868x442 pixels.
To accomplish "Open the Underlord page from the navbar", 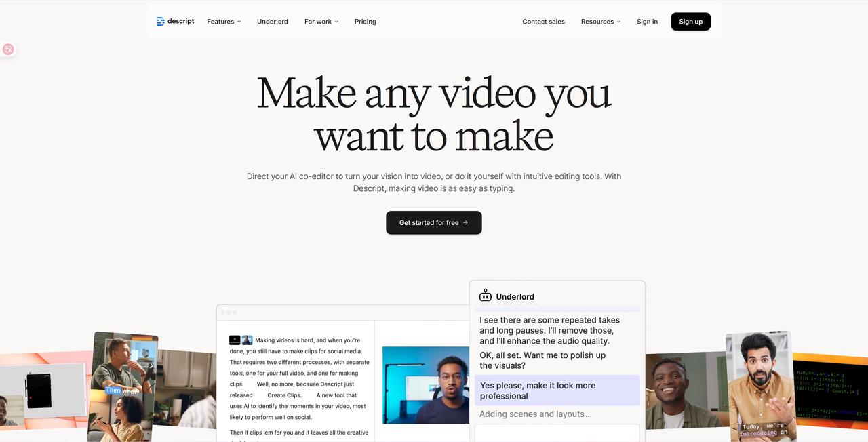I will tap(273, 22).
